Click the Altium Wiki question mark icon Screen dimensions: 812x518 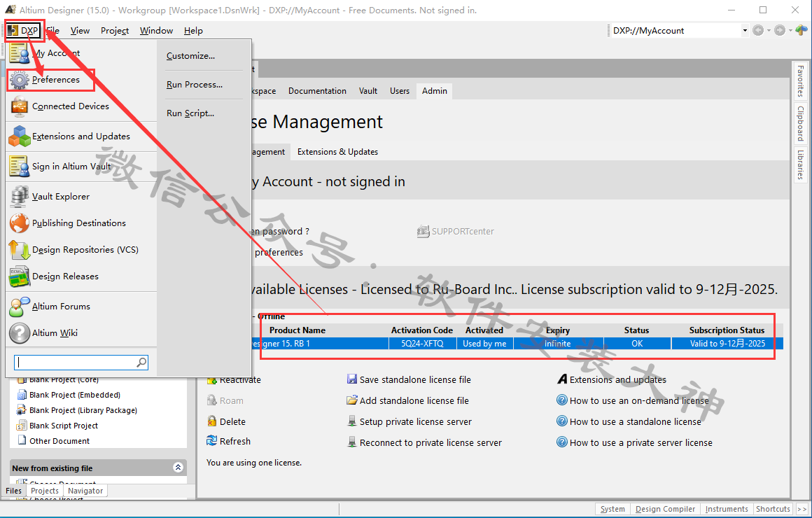click(x=19, y=333)
